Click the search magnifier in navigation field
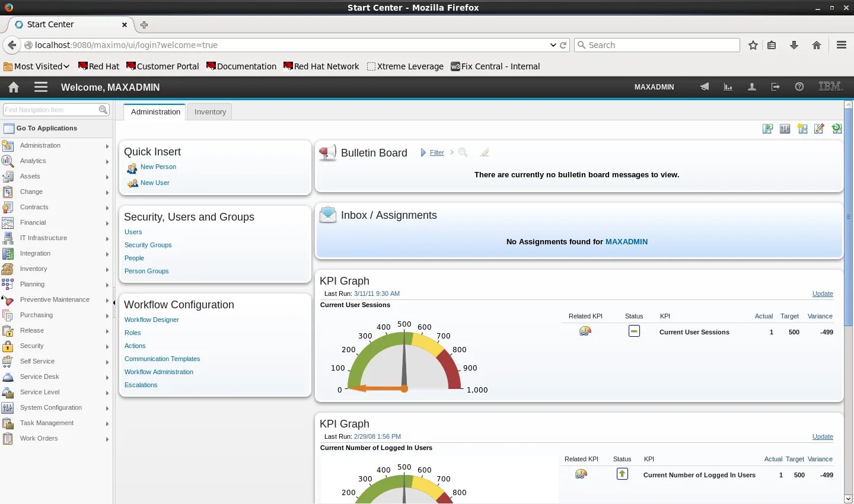This screenshot has height=504, width=854. [103, 110]
